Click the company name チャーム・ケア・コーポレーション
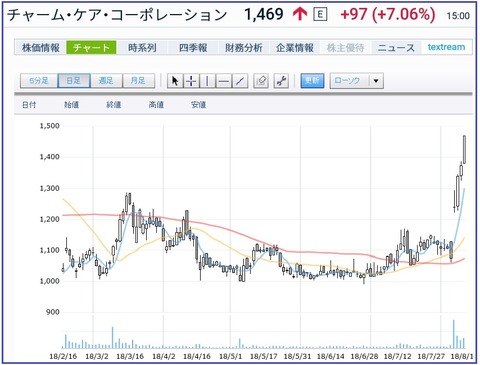This screenshot has height=365, width=480. 117,15
